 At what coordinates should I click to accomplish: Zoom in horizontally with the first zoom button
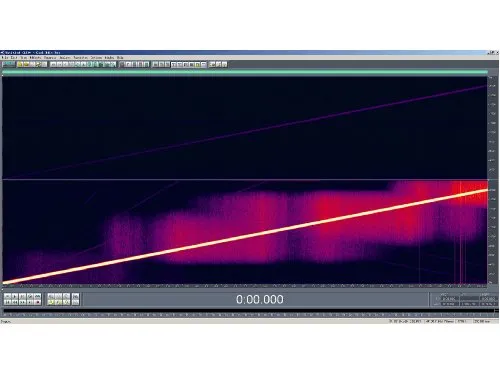click(51, 296)
